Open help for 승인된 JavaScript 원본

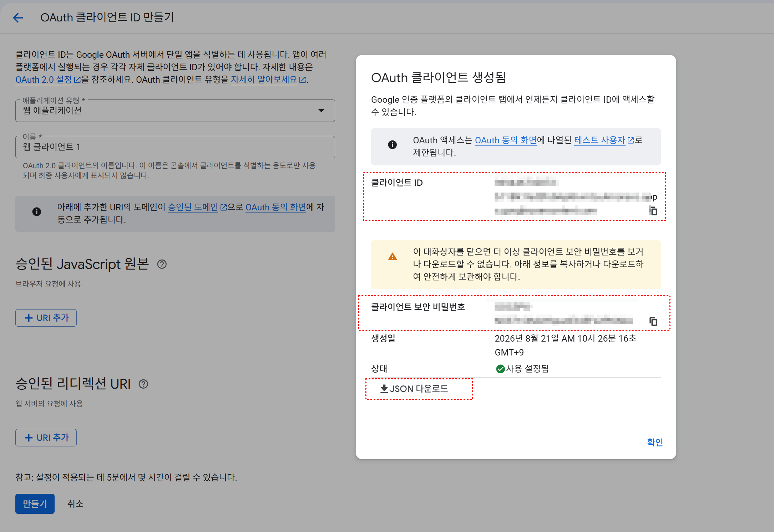pyautogui.click(x=162, y=264)
